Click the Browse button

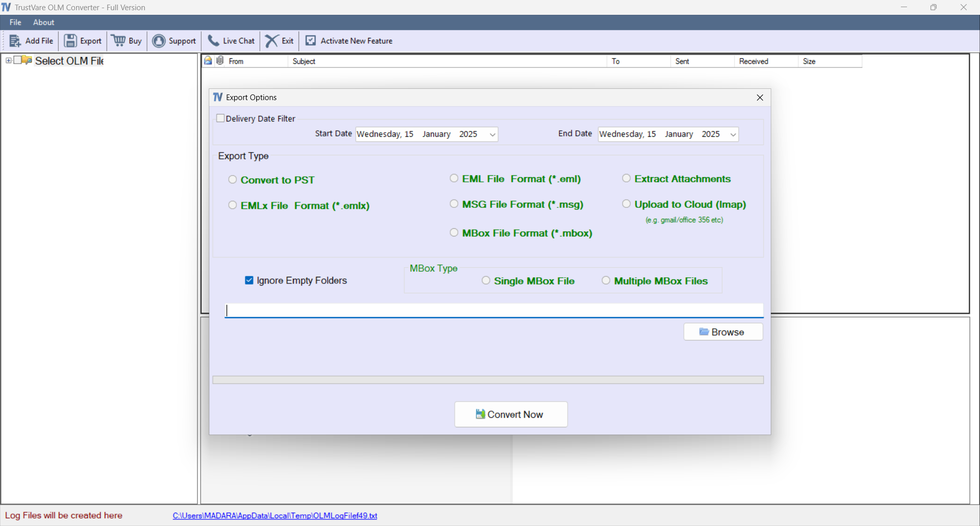[x=723, y=332]
